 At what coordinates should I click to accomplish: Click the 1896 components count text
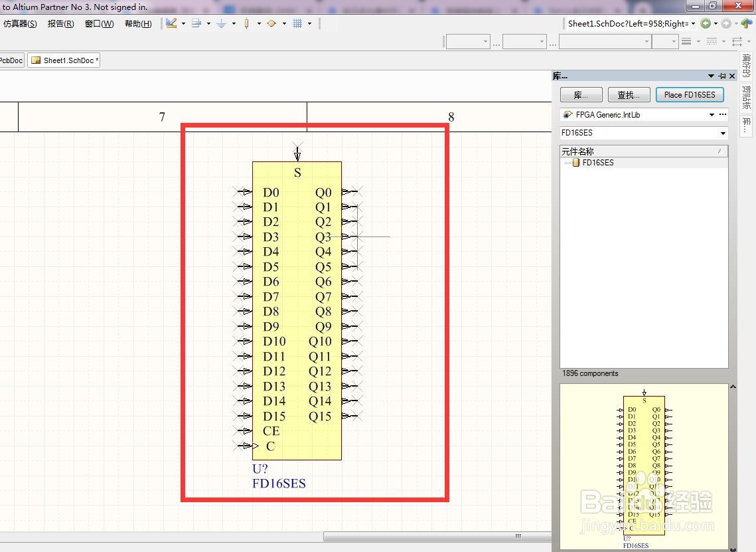coord(590,373)
